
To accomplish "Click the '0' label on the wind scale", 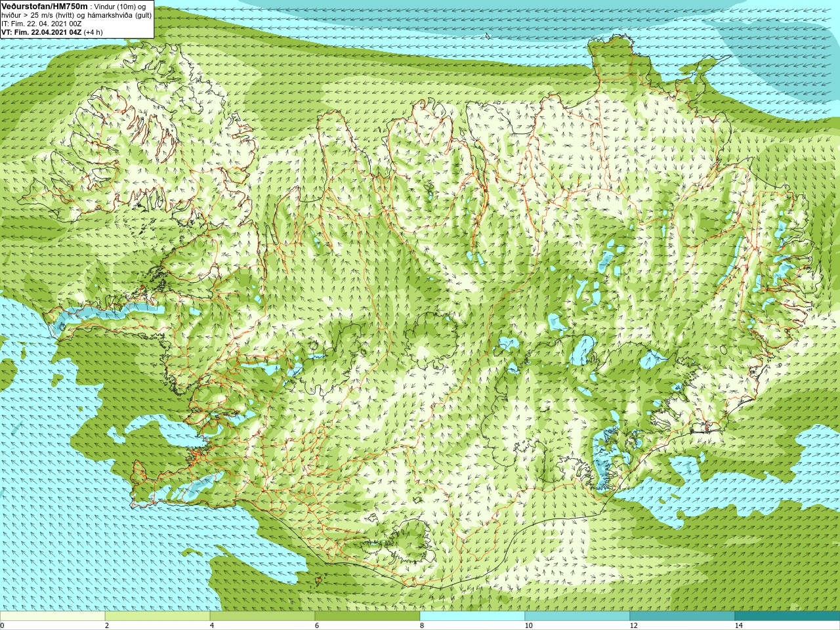I will click(x=2, y=625).
